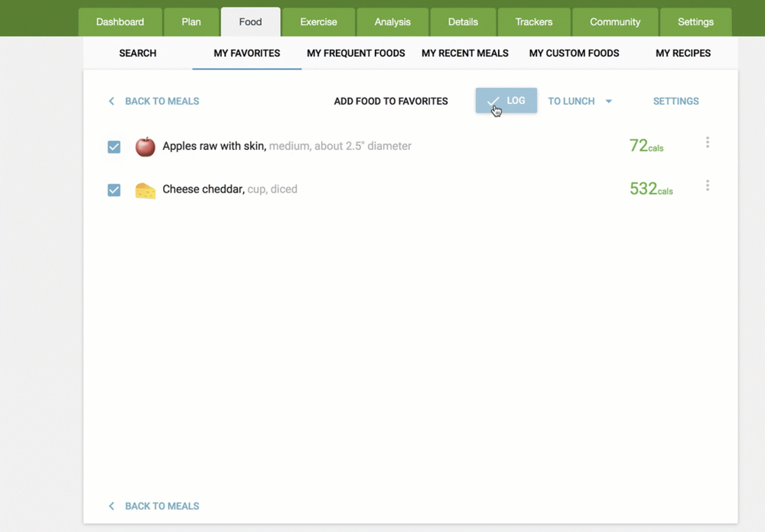
Task: Open the My Recipes sub-tab
Action: (683, 54)
